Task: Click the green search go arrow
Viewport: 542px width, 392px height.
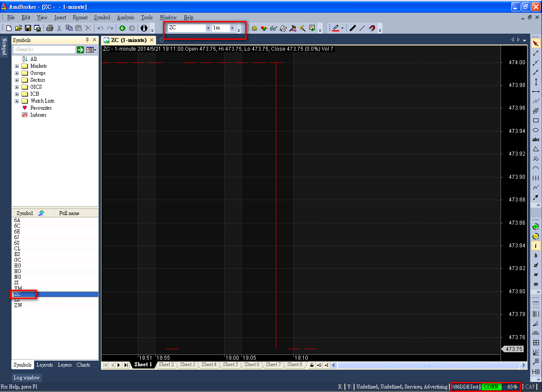Action: (80, 50)
